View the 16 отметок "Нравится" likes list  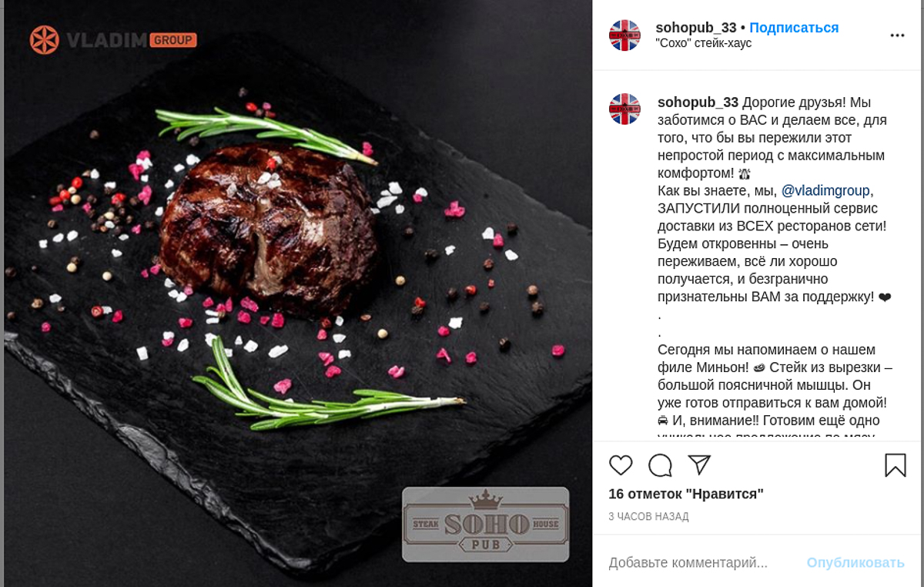(686, 494)
